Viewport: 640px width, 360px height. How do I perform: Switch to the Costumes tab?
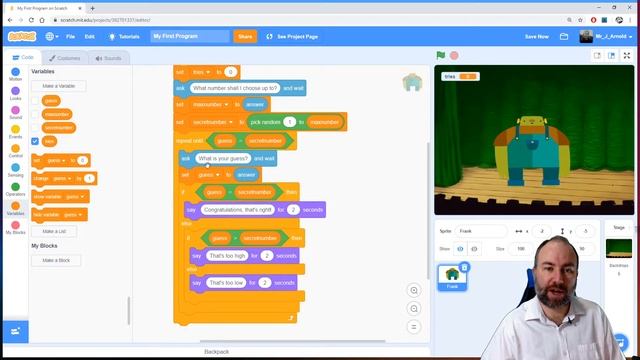65,58
